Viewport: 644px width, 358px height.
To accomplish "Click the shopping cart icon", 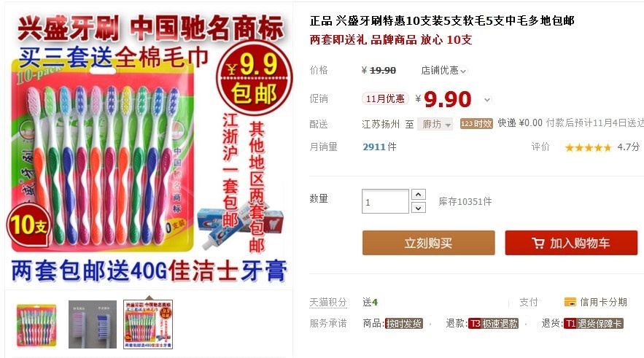I will 538,244.
